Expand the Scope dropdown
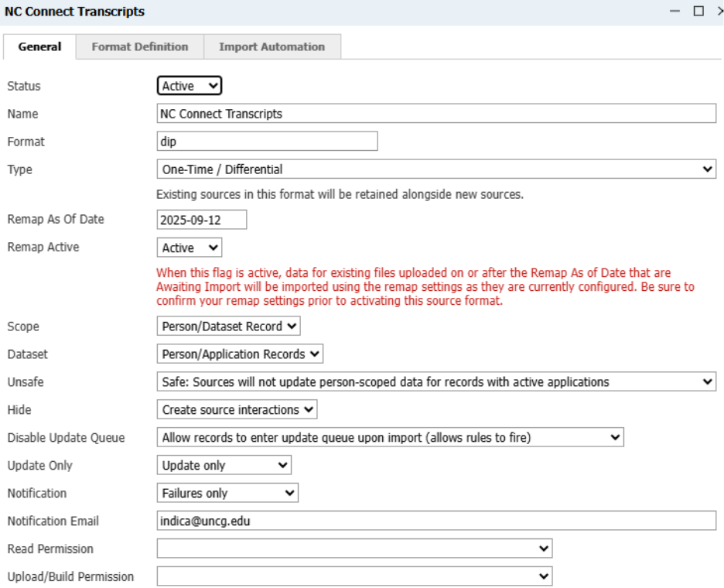Viewport: 724px width, 588px height. point(228,326)
